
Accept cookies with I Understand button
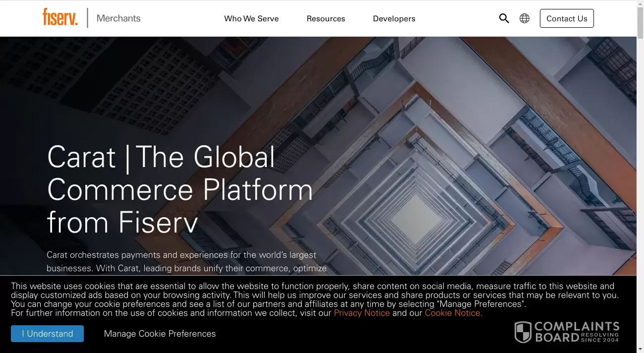tap(48, 334)
